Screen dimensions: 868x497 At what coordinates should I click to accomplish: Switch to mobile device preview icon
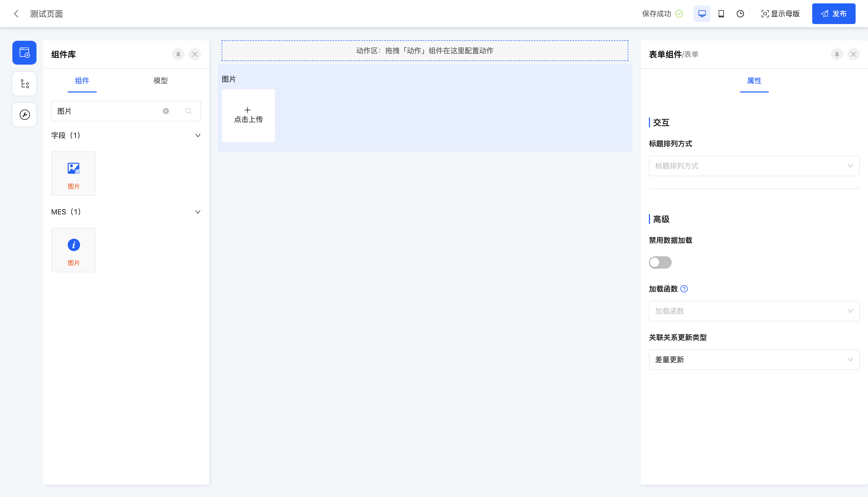point(721,14)
